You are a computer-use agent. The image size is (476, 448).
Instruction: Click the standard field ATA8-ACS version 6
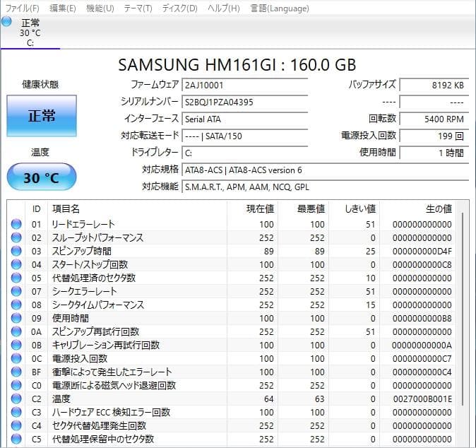tap(326, 170)
